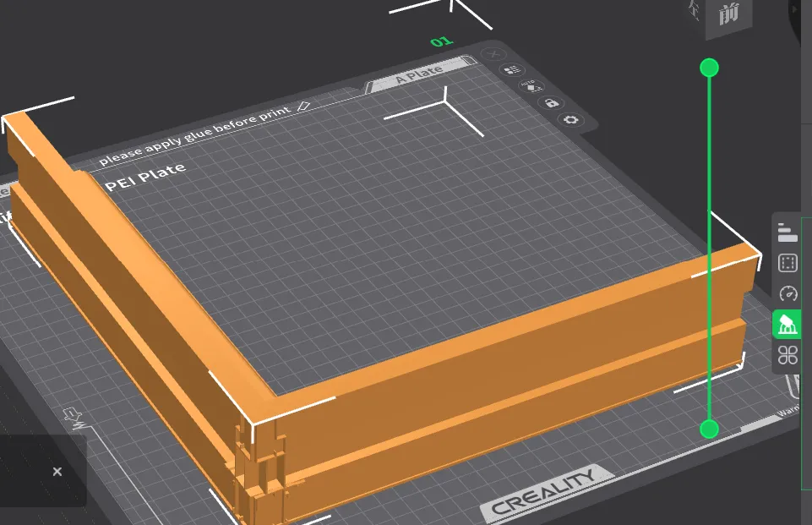Click the auto-orient plate icon
812x525 pixels.
coord(531,86)
